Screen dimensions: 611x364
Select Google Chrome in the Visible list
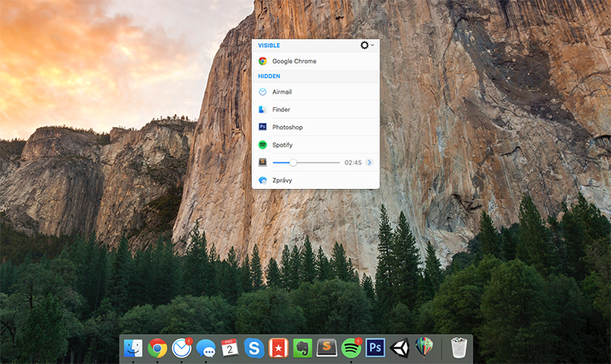click(294, 61)
